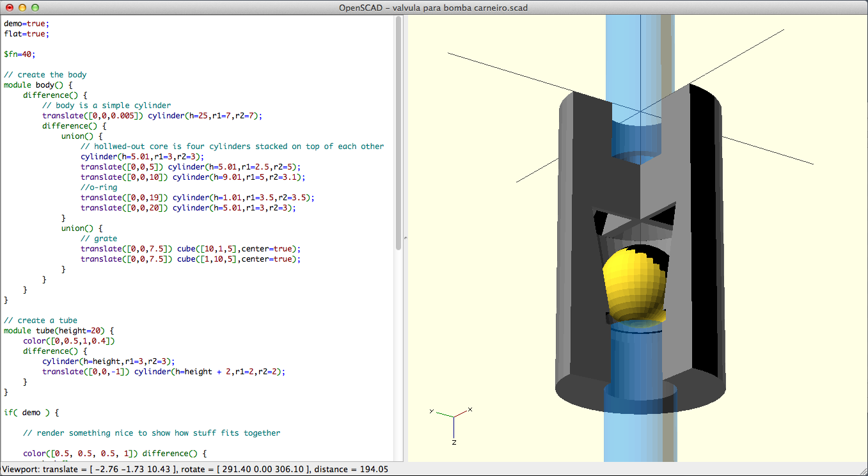
Task: Click the 'module body()' declaration line
Action: [38, 85]
